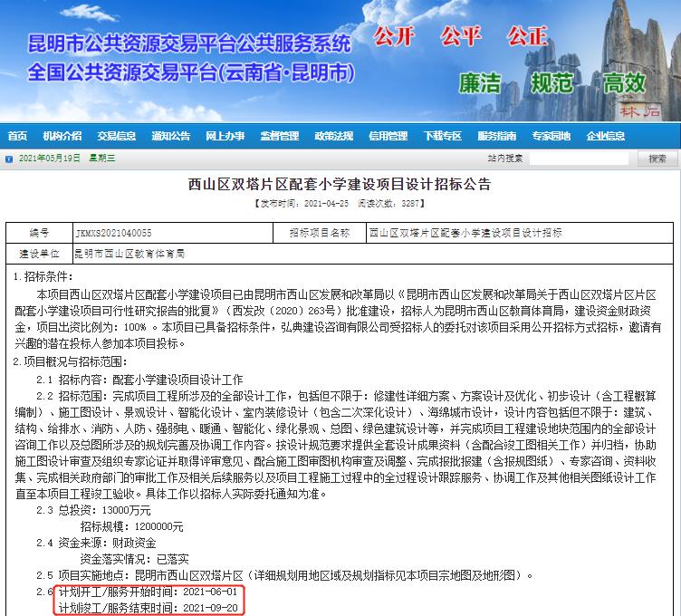This screenshot has width=681, height=616.
Task: Open the 交易信息 menu item
Action: 117,136
